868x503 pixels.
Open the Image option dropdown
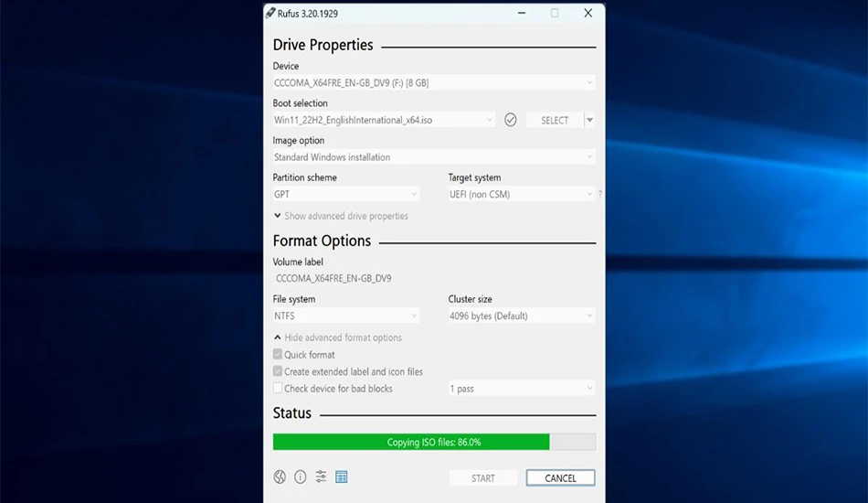click(434, 156)
